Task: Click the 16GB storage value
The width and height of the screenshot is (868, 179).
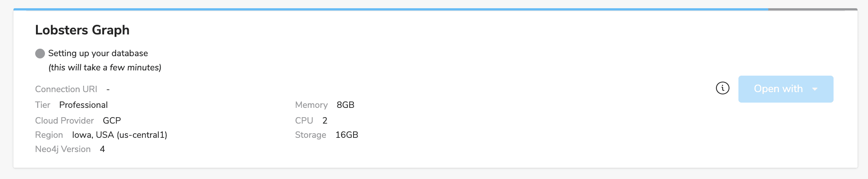Action: click(x=347, y=135)
